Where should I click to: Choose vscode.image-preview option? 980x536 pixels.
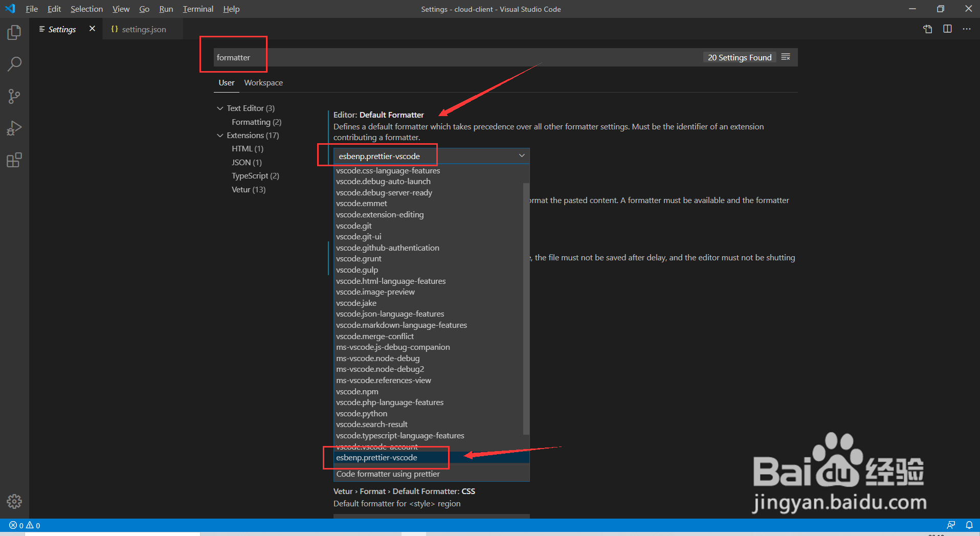point(429,292)
